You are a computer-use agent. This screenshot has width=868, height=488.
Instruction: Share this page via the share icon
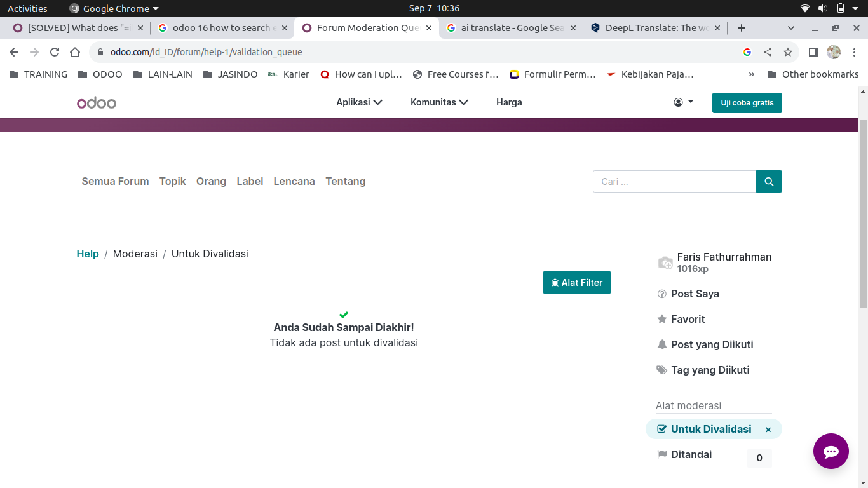click(768, 52)
